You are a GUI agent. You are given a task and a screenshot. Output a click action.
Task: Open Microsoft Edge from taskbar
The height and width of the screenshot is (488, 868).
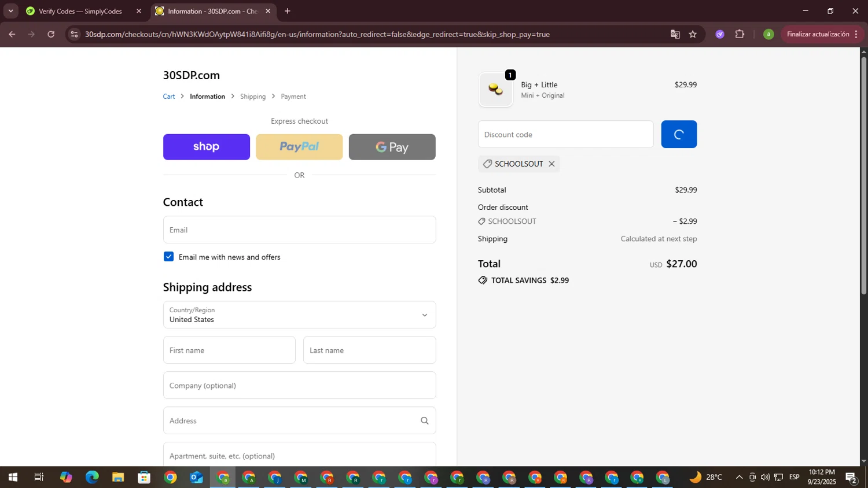[x=92, y=478]
